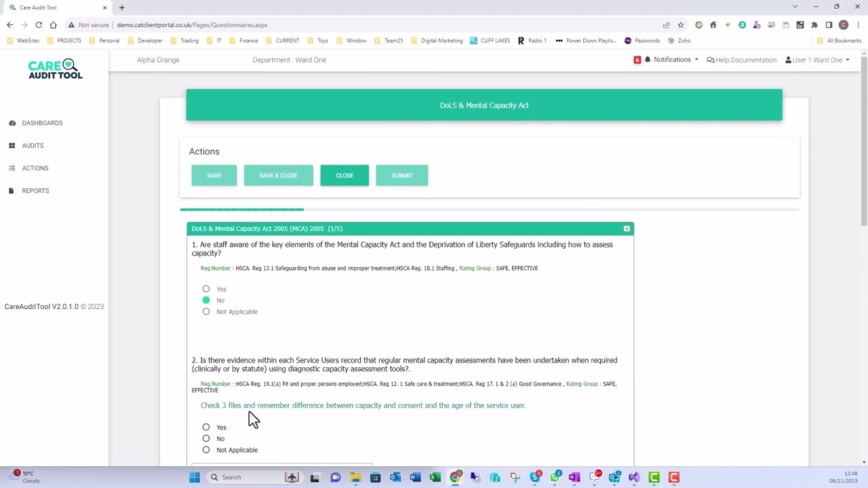This screenshot has width=868, height=488.
Task: Click the notifications bell icon
Action: pyautogui.click(x=648, y=60)
